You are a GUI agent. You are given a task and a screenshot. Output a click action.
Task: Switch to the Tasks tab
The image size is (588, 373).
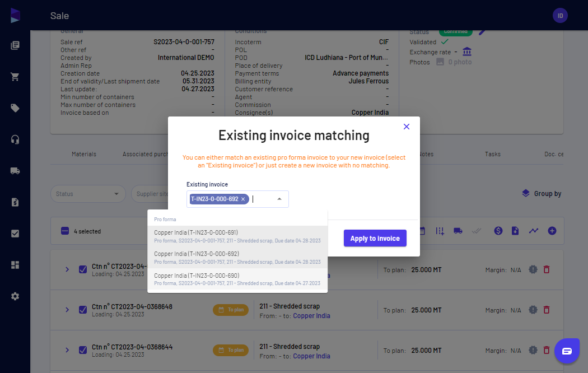[x=492, y=154]
